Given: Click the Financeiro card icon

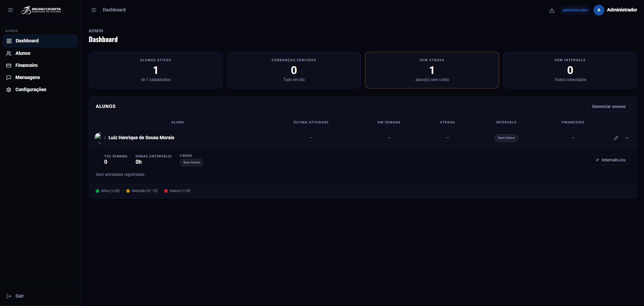Looking at the screenshot, I should (x=9, y=66).
